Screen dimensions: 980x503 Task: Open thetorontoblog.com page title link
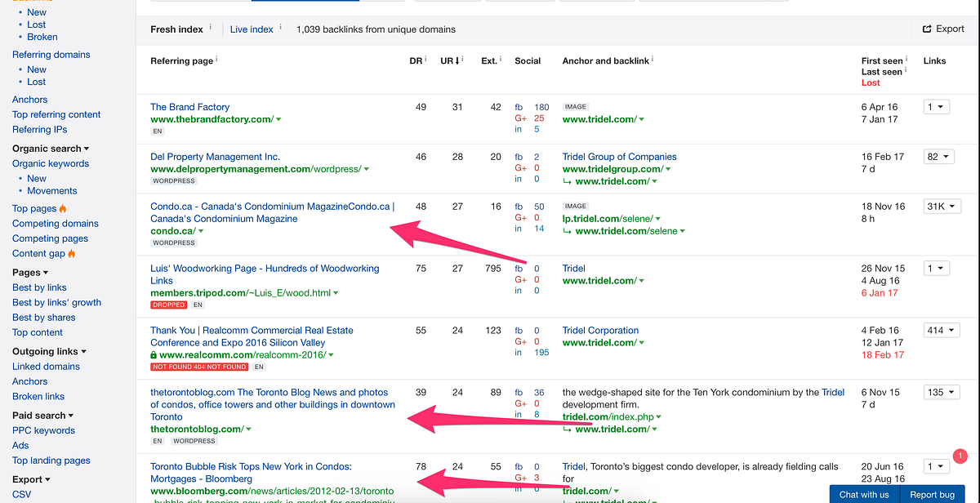272,404
